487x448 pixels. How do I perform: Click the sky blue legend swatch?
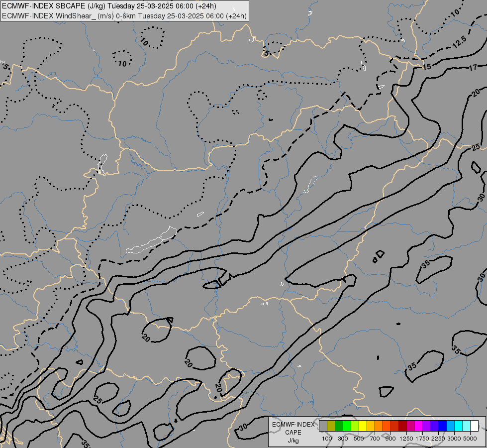(451, 426)
